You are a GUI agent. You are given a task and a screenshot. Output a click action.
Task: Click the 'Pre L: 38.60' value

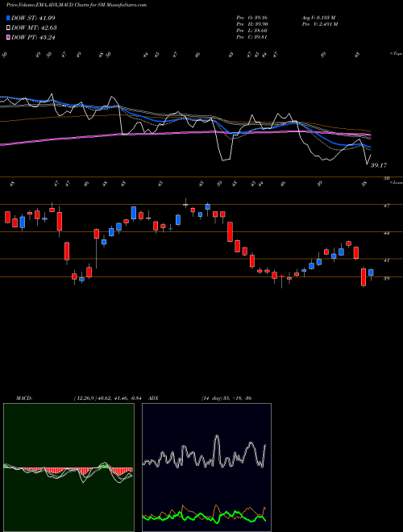pyautogui.click(x=251, y=30)
